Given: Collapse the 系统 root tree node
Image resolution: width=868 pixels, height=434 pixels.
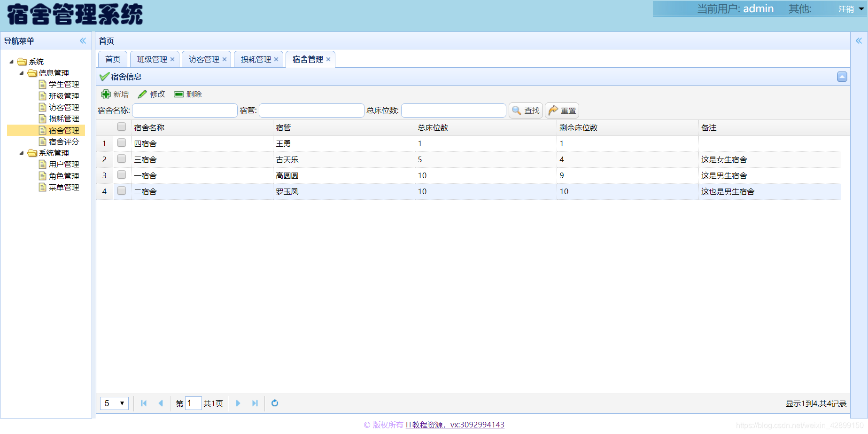Looking at the screenshot, I should pos(12,62).
